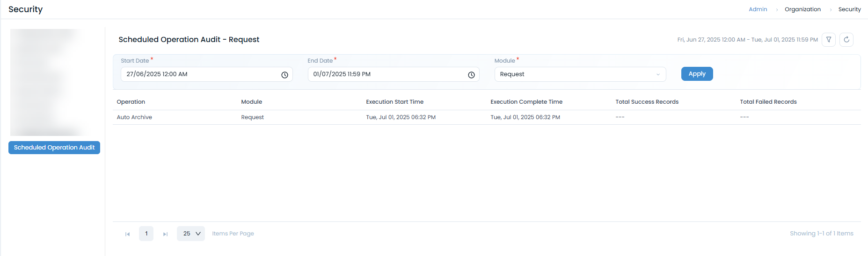This screenshot has height=256, width=868.
Task: Navigate to Admin breadcrumb link
Action: coord(758,9)
